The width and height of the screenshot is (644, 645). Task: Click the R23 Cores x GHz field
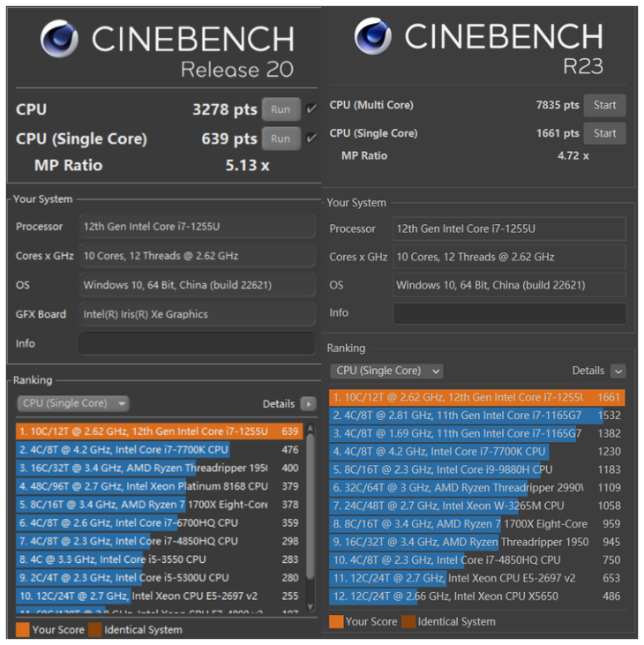(x=510, y=257)
